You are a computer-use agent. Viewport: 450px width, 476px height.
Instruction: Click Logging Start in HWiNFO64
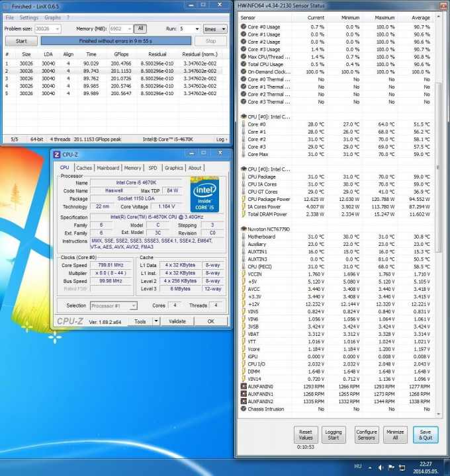point(334,435)
